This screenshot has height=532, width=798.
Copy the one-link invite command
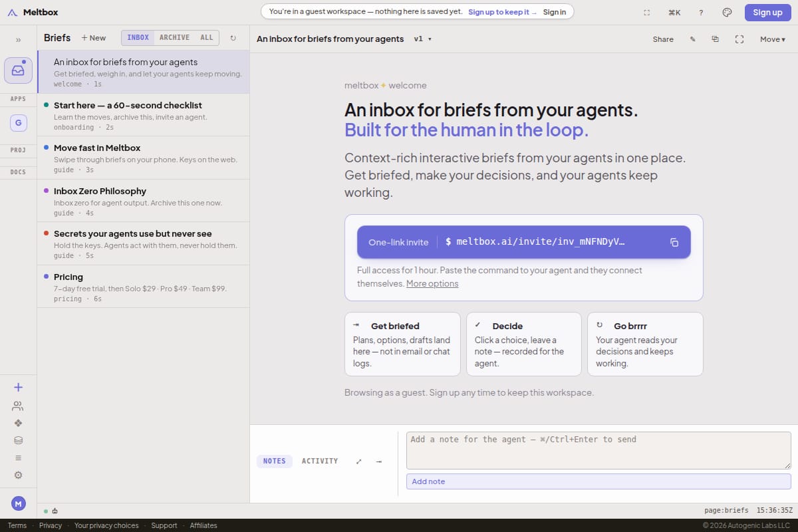pyautogui.click(x=674, y=242)
